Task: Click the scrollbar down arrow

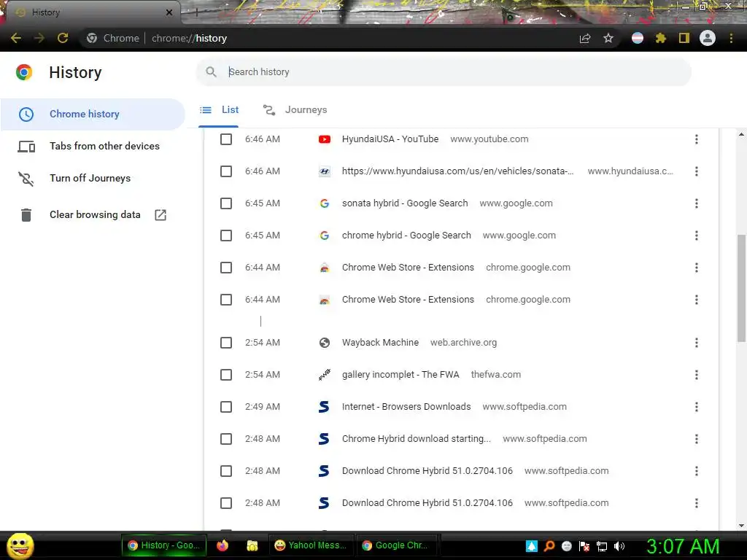Action: point(741,525)
